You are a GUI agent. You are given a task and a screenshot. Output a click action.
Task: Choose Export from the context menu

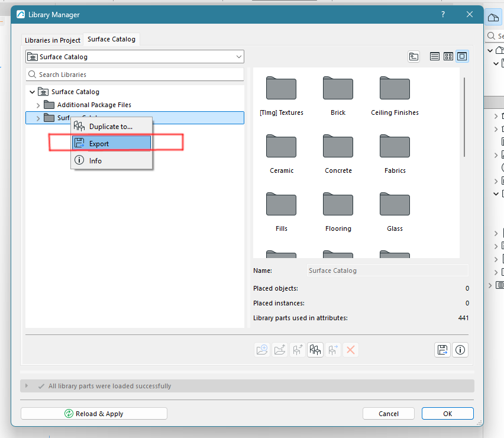[x=111, y=143]
